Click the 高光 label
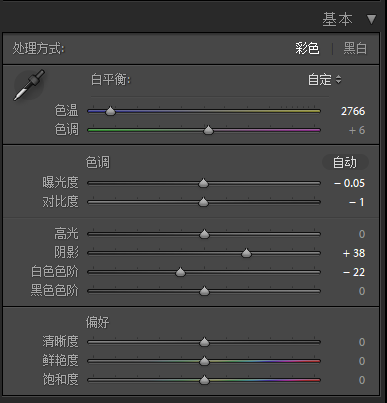 pos(66,233)
